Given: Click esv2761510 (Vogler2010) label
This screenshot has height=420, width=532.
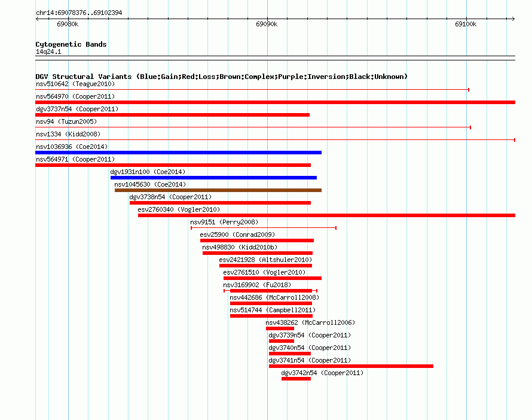Looking at the screenshot, I should [x=264, y=272].
